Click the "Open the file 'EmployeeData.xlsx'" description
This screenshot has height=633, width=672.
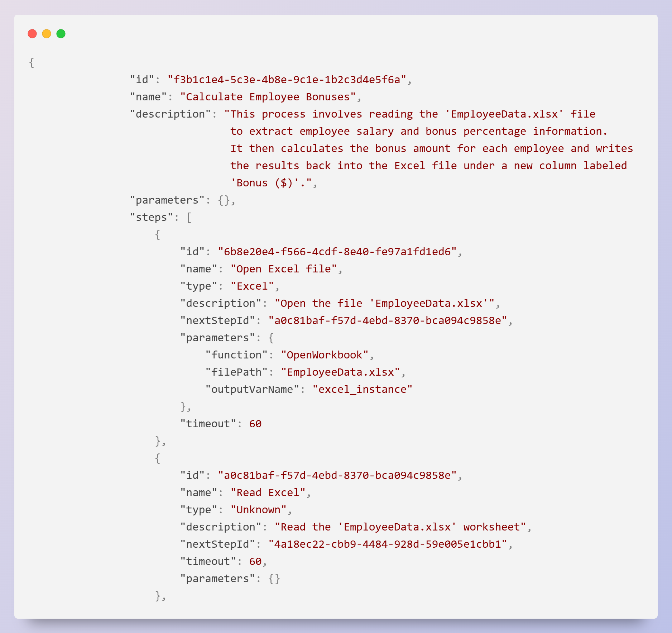tap(384, 303)
